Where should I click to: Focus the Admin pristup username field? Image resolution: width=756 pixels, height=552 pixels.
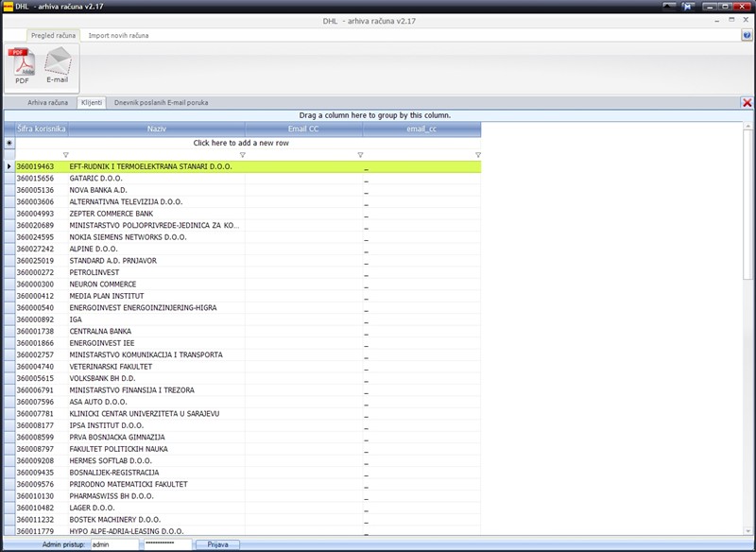click(x=114, y=544)
